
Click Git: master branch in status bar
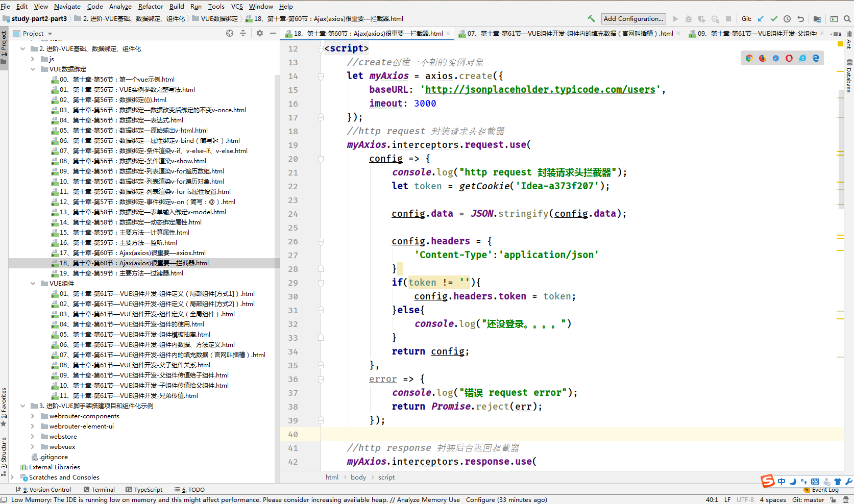[x=808, y=500]
